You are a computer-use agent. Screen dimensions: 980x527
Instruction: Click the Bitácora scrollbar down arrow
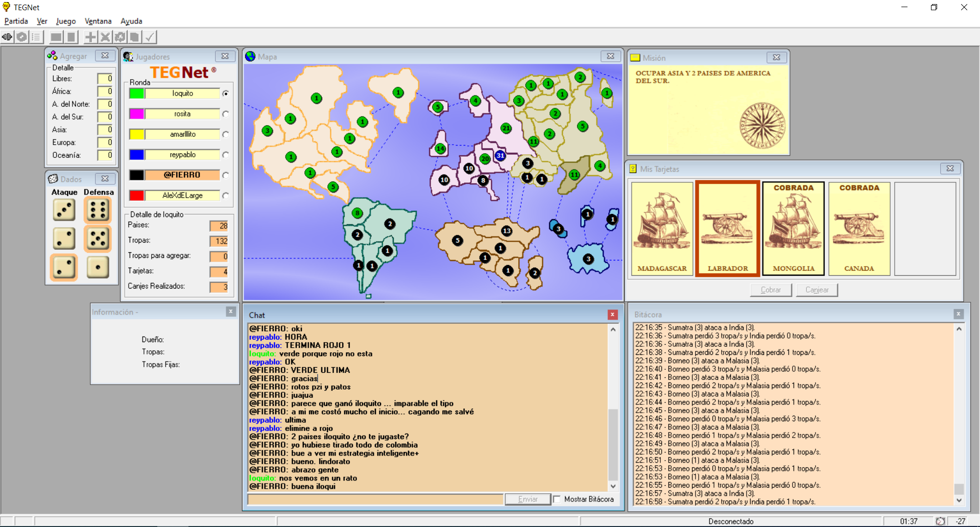pos(959,500)
